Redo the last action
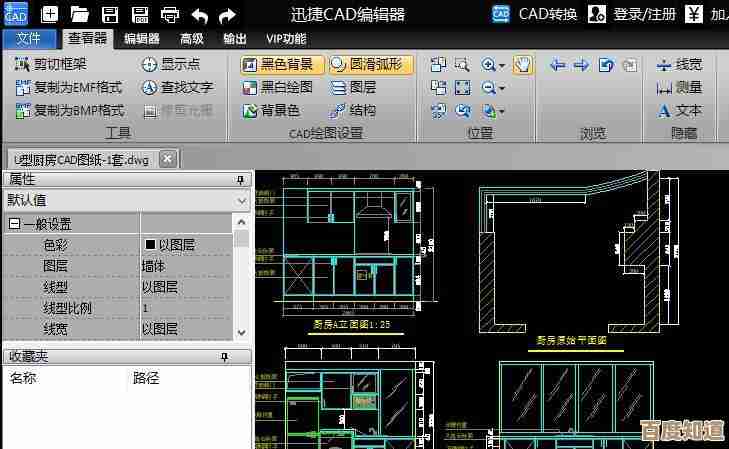 tap(227, 15)
